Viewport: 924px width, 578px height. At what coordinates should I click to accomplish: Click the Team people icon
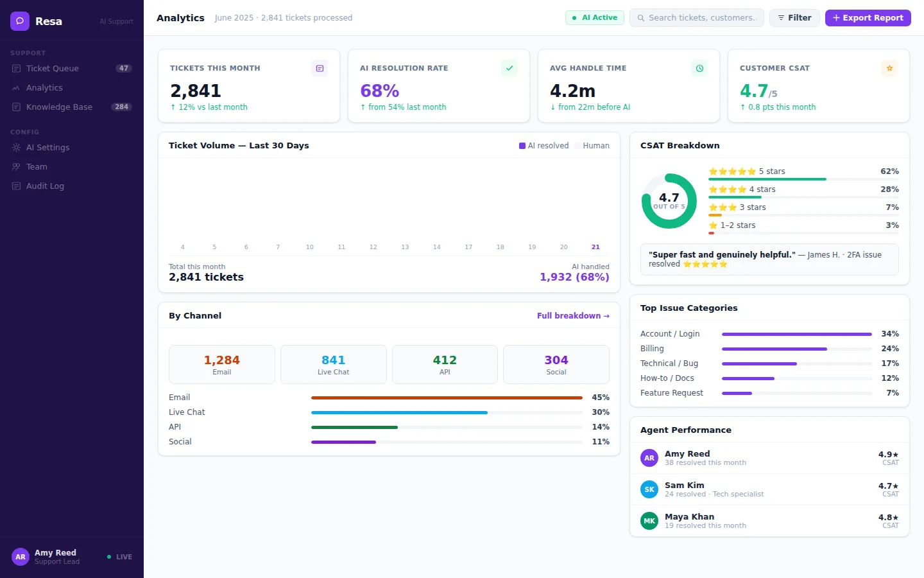[17, 166]
